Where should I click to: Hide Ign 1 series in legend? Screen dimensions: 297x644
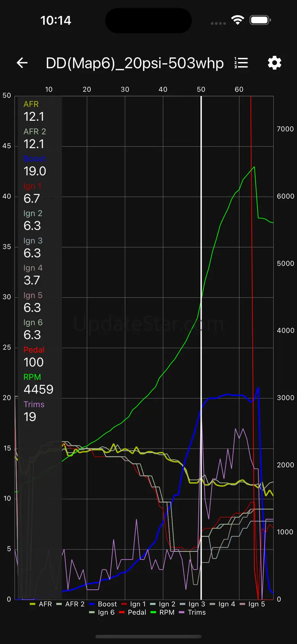[133, 604]
